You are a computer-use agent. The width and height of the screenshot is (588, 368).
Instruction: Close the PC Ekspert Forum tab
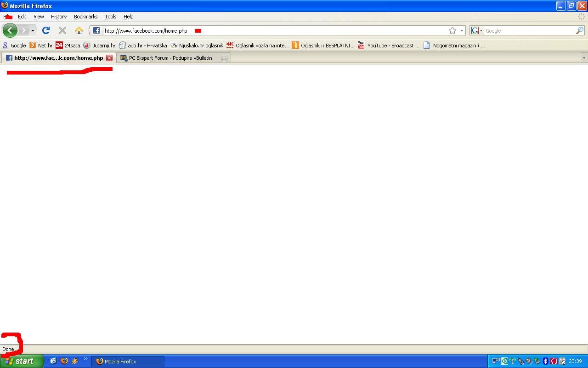point(224,58)
